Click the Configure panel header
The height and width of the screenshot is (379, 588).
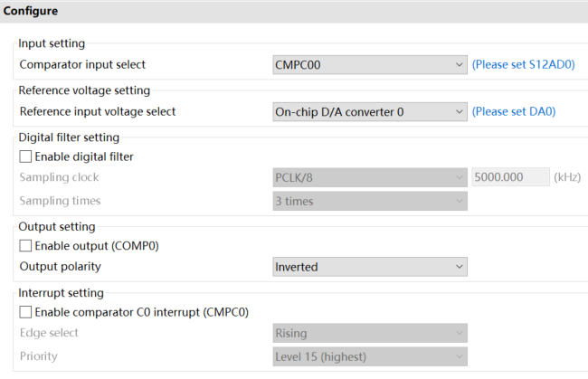point(32,12)
